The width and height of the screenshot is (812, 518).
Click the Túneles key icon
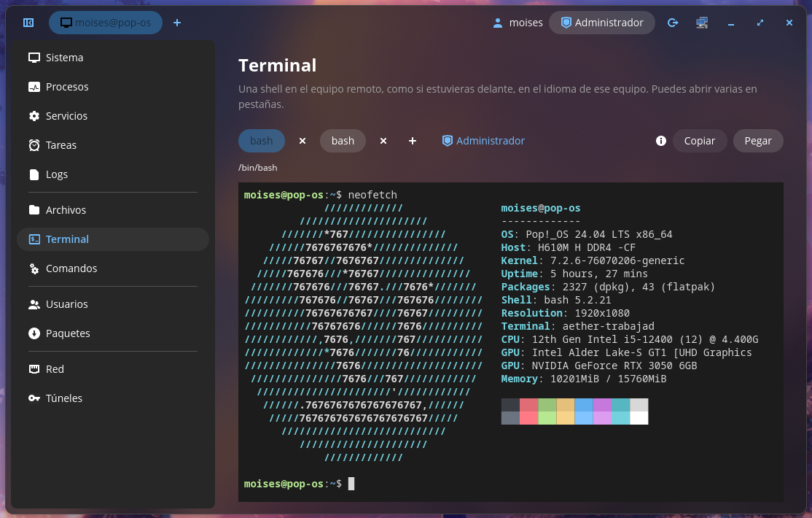point(34,398)
